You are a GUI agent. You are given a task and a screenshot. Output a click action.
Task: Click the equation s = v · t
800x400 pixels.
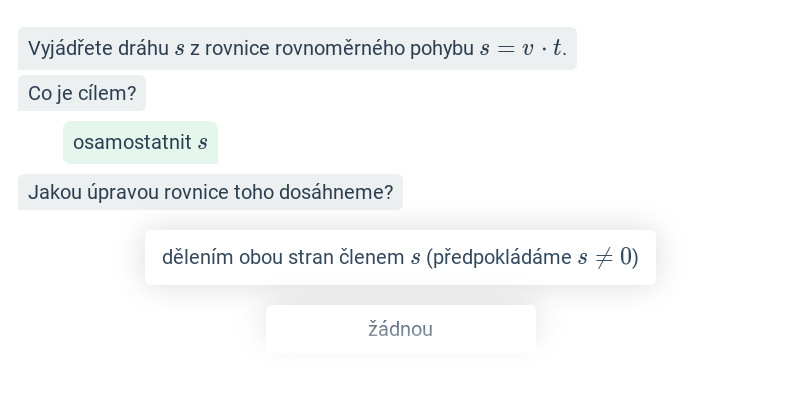coord(522,48)
